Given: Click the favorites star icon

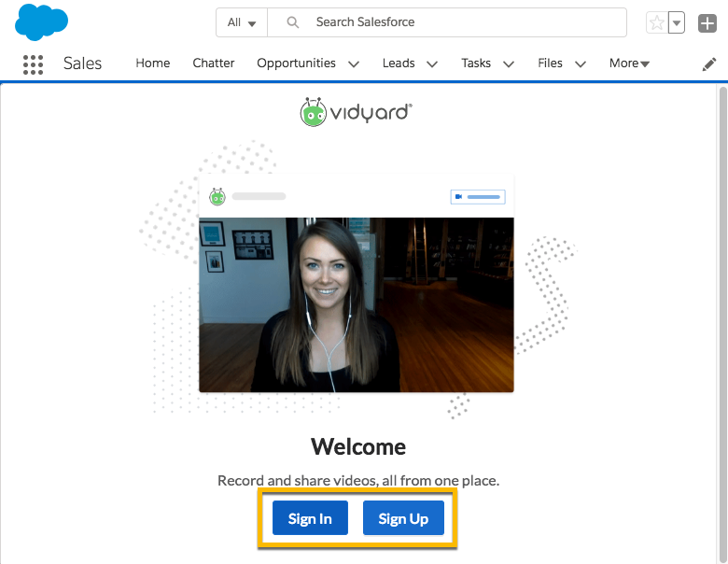Looking at the screenshot, I should tap(657, 22).
